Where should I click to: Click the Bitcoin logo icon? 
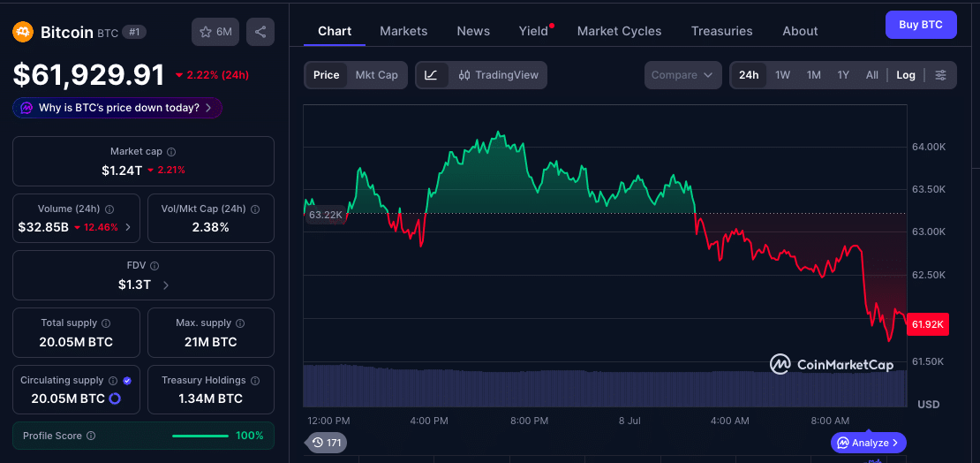[23, 32]
